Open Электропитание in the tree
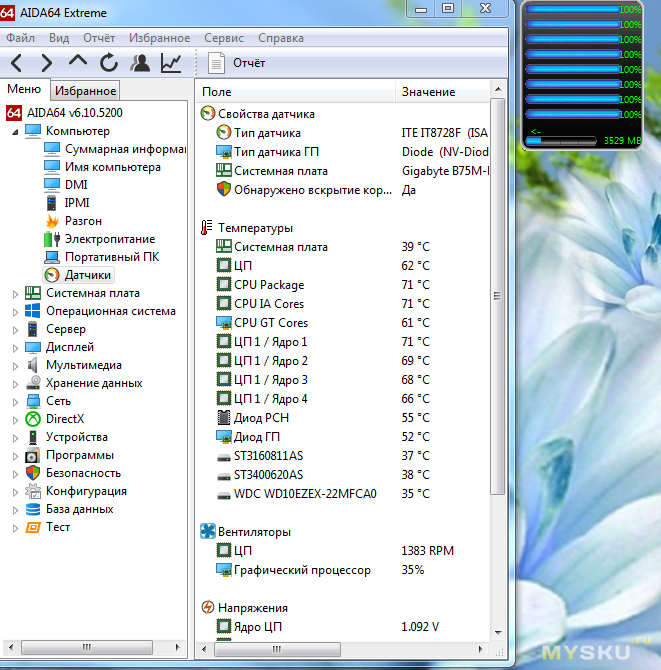The height and width of the screenshot is (670, 661). pyautogui.click(x=109, y=239)
